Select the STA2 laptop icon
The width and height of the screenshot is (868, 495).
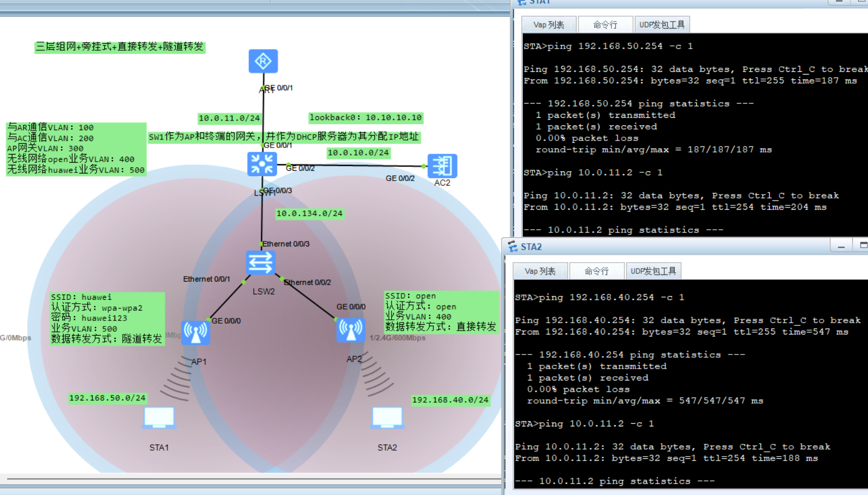pyautogui.click(x=387, y=418)
